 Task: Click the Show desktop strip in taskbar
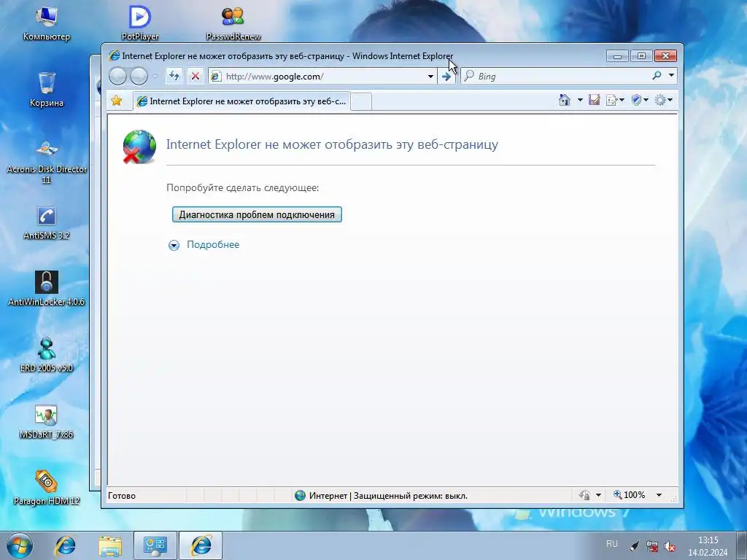(742, 545)
